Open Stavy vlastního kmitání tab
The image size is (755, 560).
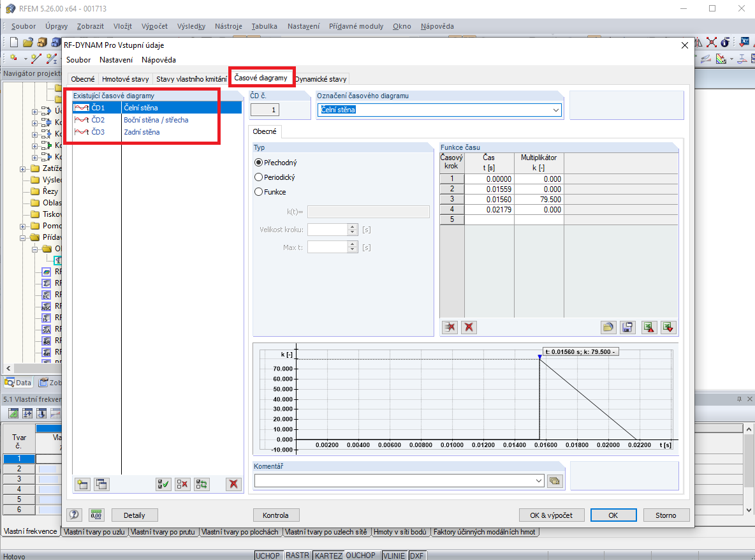191,79
